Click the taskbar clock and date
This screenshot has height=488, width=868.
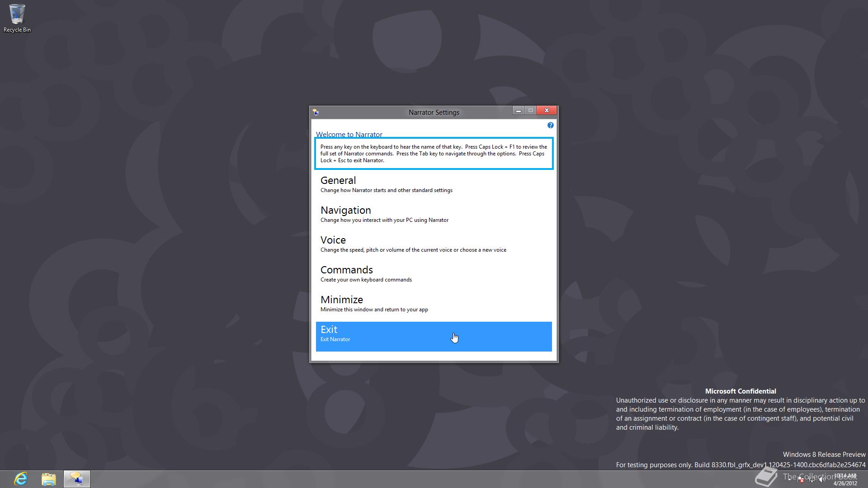tap(845, 479)
